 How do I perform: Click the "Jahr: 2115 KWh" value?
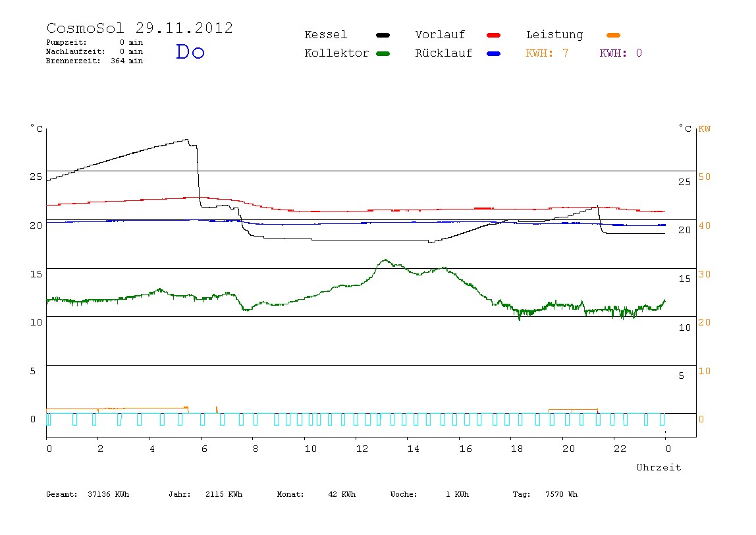205,494
